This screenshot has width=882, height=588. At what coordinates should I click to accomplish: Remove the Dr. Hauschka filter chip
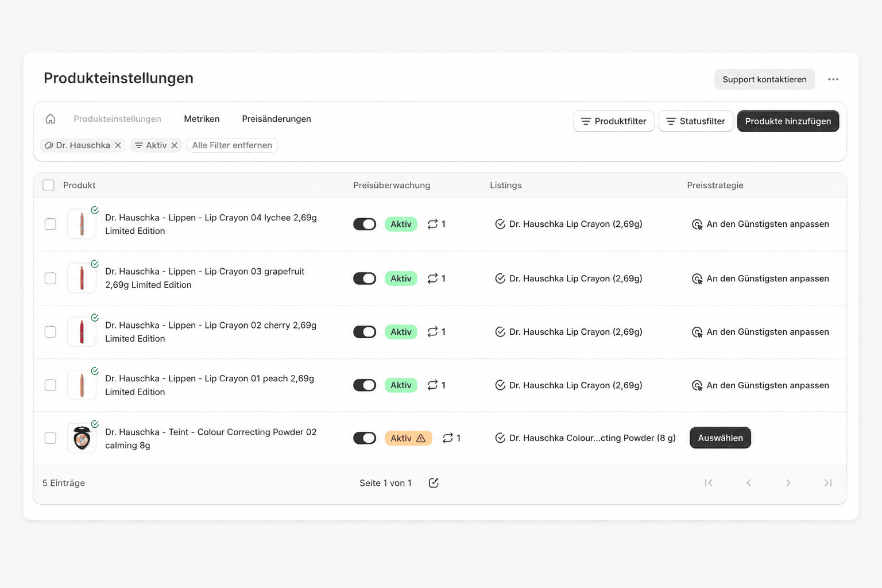point(118,145)
